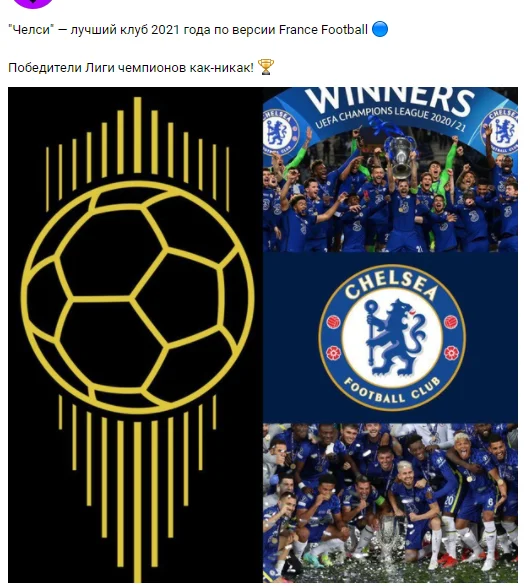This screenshot has width=530, height=586.
Task: Open the Champions League winners team photo
Action: click(x=391, y=170)
